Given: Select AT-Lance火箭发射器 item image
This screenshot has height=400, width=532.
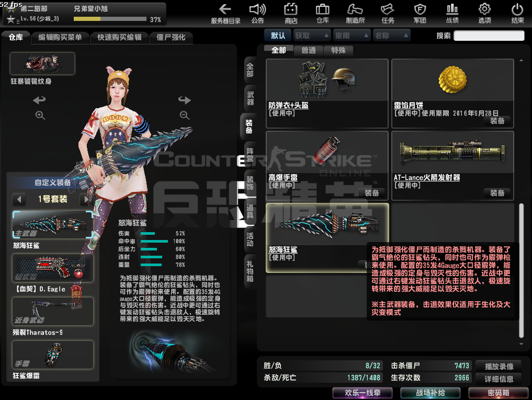Looking at the screenshot, I should [x=452, y=152].
